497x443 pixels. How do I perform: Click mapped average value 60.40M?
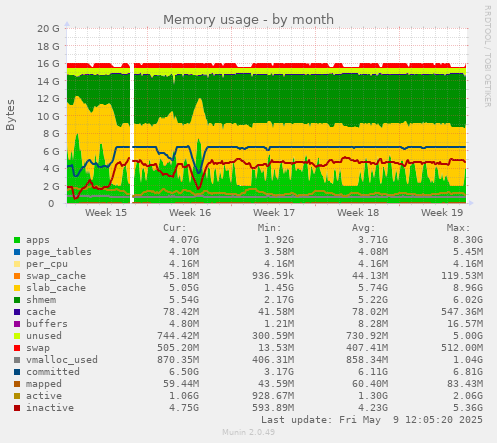click(x=370, y=384)
